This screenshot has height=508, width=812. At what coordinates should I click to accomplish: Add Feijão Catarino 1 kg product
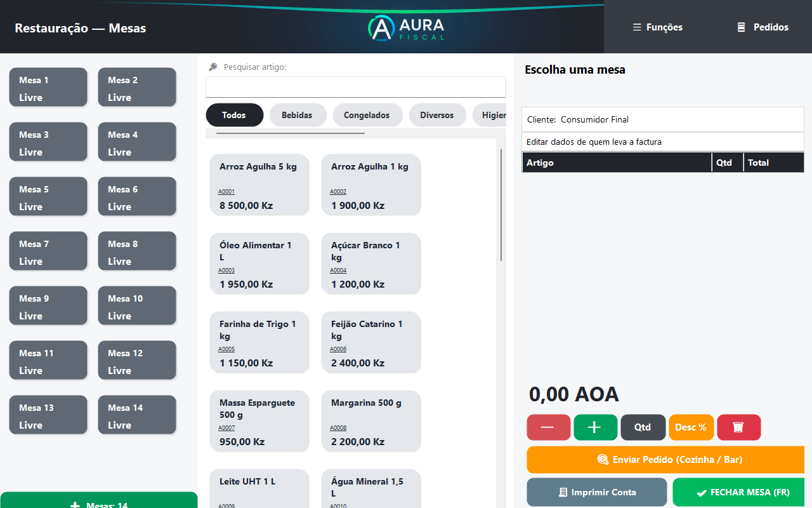click(371, 342)
